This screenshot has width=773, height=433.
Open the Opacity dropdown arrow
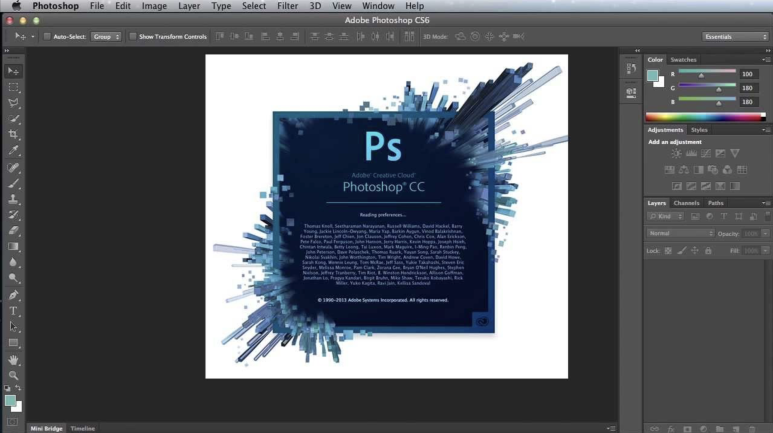click(x=765, y=233)
